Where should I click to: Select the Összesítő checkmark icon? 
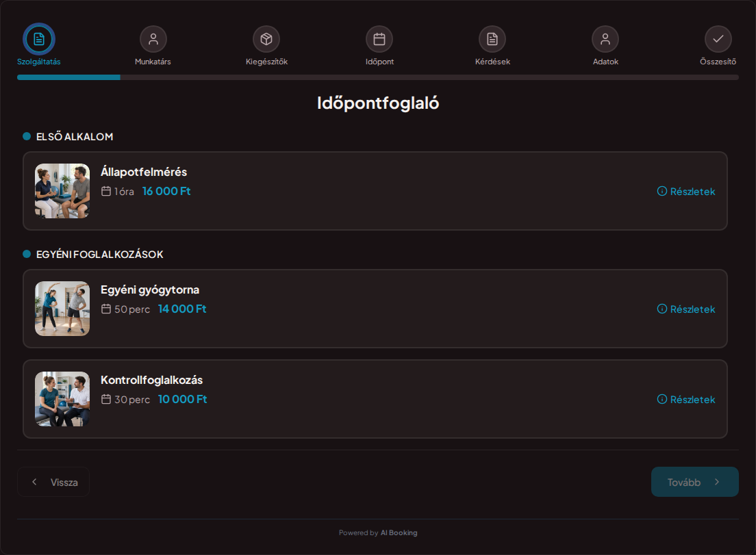click(x=718, y=39)
